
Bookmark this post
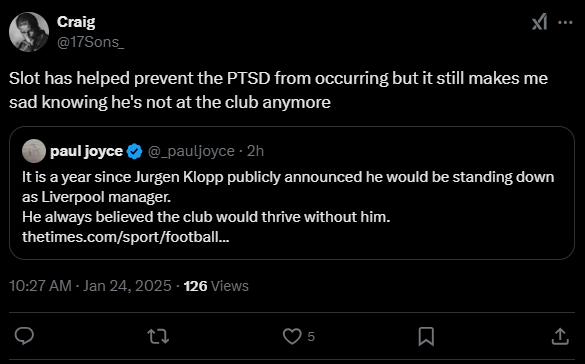(426, 336)
